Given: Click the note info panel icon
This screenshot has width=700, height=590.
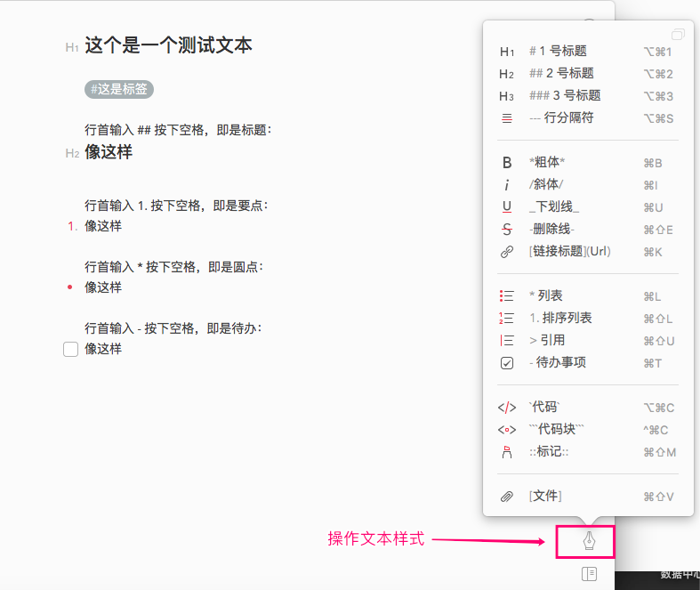Looking at the screenshot, I should click(x=590, y=574).
